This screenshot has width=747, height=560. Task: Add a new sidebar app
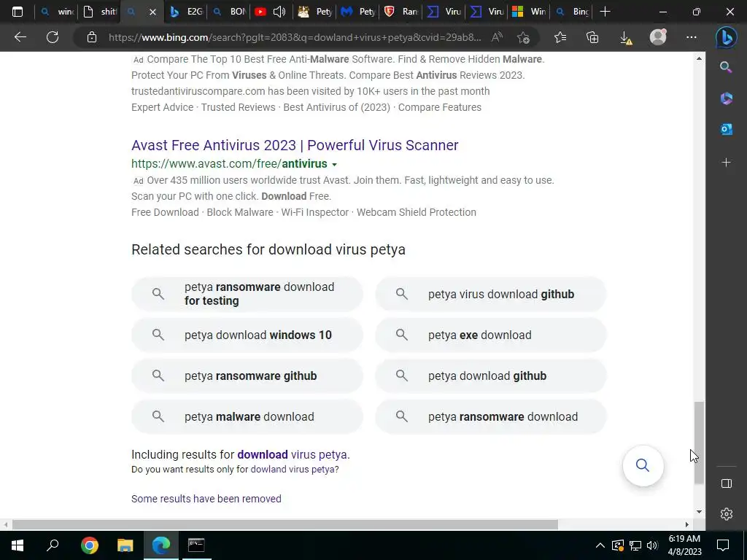coord(726,163)
